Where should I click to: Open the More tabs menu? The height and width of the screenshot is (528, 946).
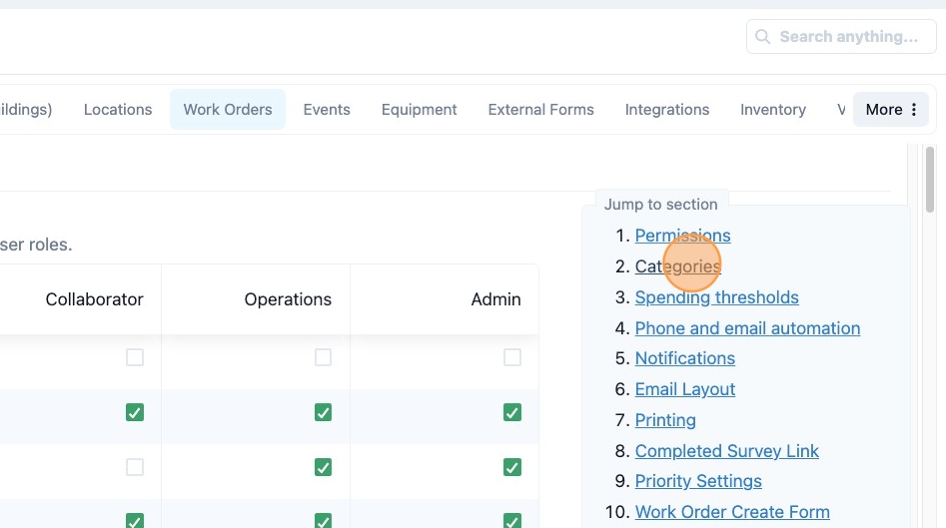tap(892, 109)
